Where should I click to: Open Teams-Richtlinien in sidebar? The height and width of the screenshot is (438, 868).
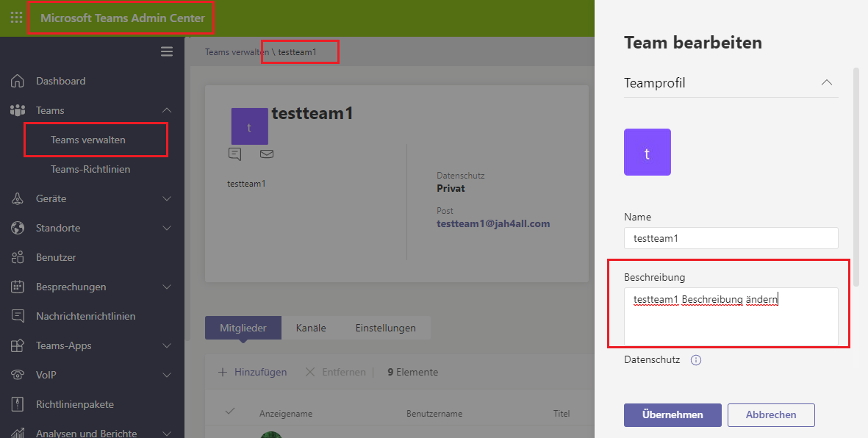click(92, 169)
